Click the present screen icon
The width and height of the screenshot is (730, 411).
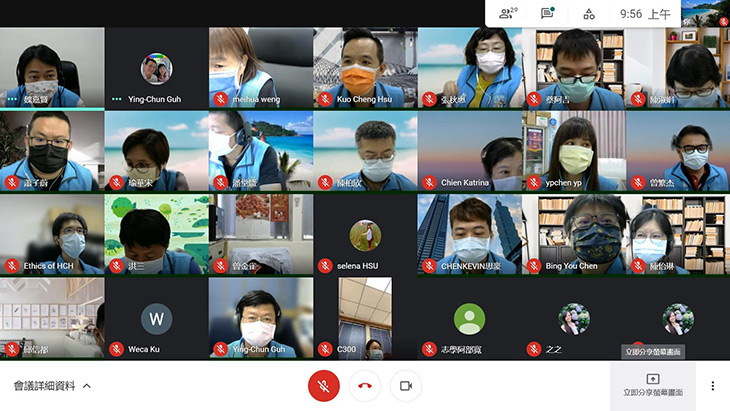coord(652,379)
